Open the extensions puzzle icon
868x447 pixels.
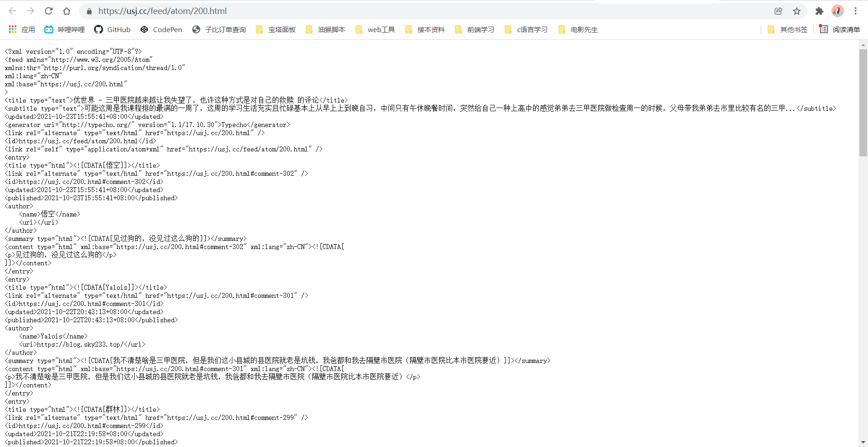819,11
